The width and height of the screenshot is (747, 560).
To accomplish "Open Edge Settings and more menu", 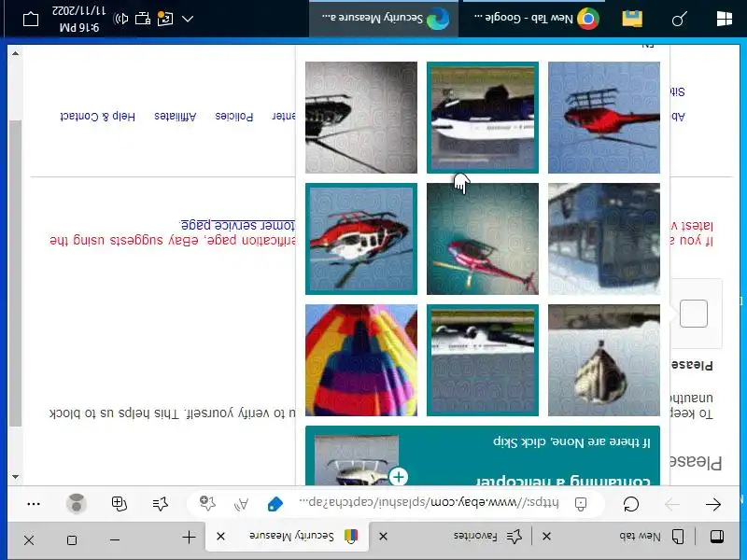I will click(34, 503).
